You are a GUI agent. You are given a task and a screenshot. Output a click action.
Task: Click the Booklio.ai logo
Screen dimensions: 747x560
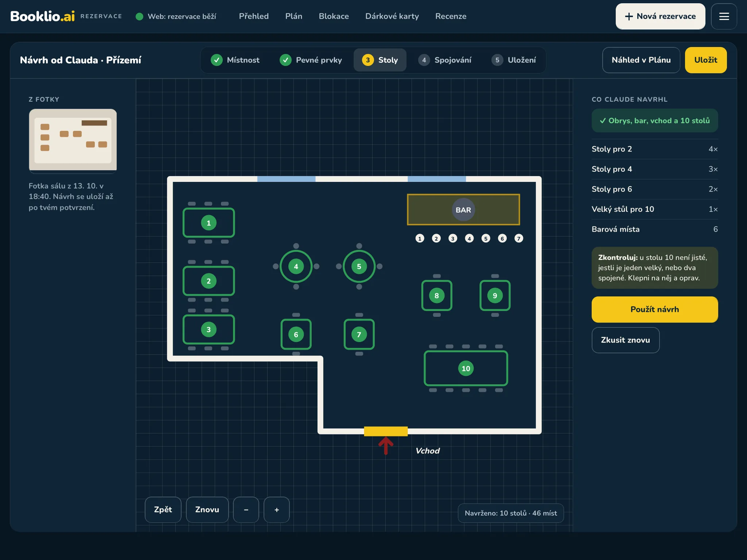point(43,16)
